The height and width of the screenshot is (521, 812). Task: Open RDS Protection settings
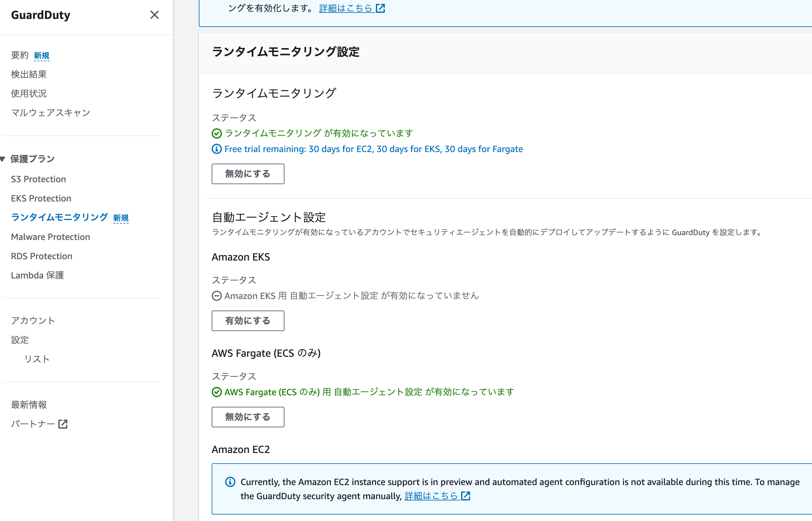42,256
